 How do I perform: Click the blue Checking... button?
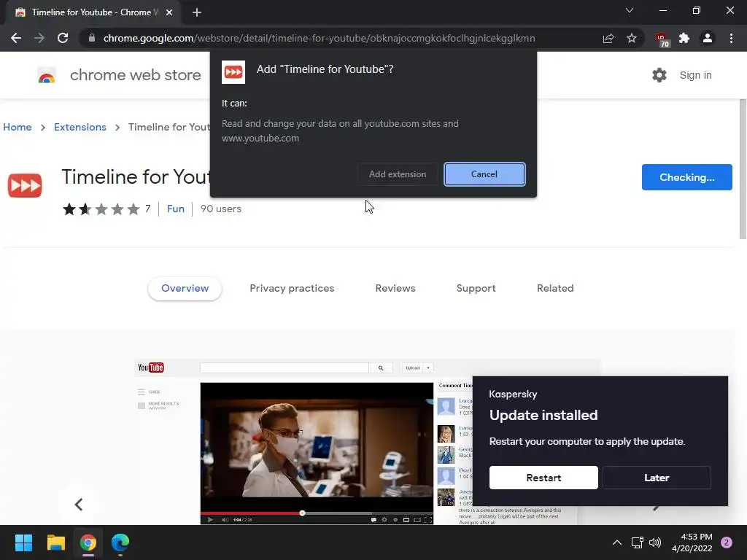(686, 177)
